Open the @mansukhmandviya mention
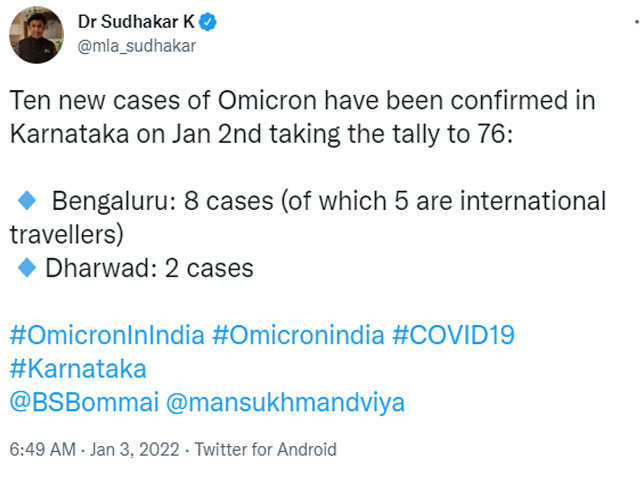 click(285, 403)
